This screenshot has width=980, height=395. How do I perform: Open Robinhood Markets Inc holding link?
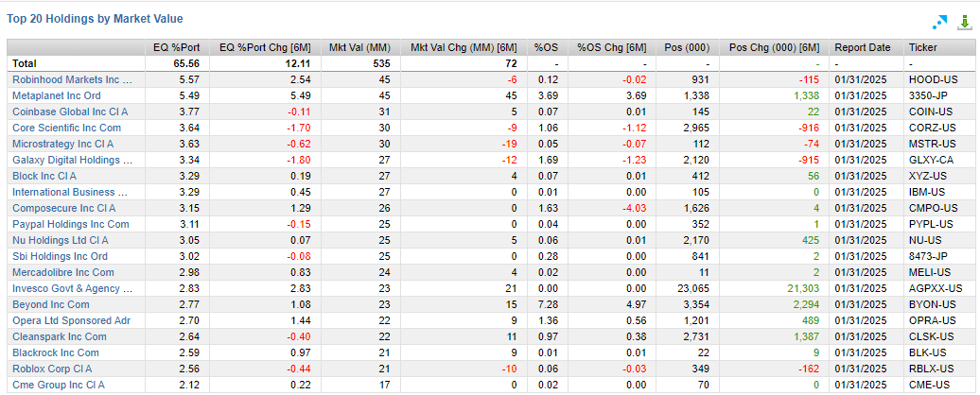click(73, 79)
